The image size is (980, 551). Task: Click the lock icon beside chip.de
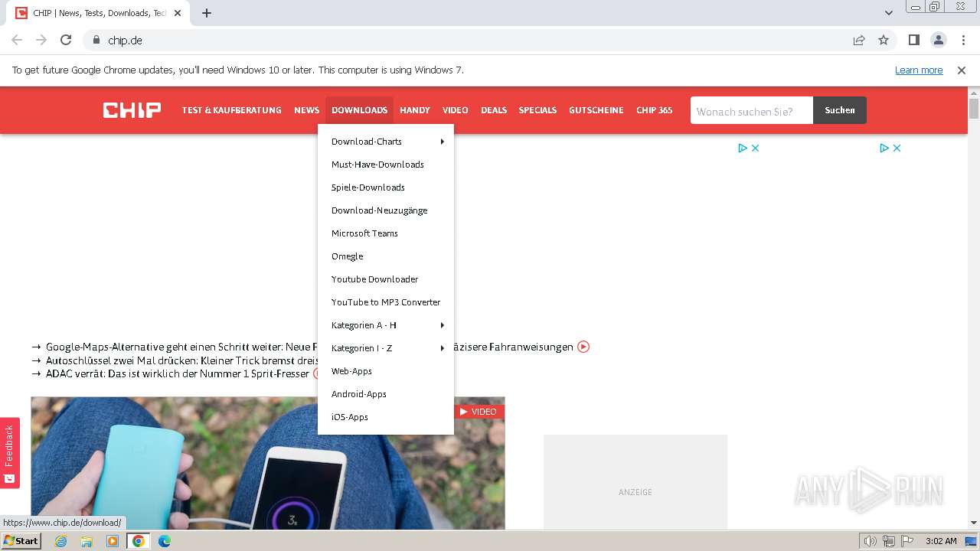[96, 40]
